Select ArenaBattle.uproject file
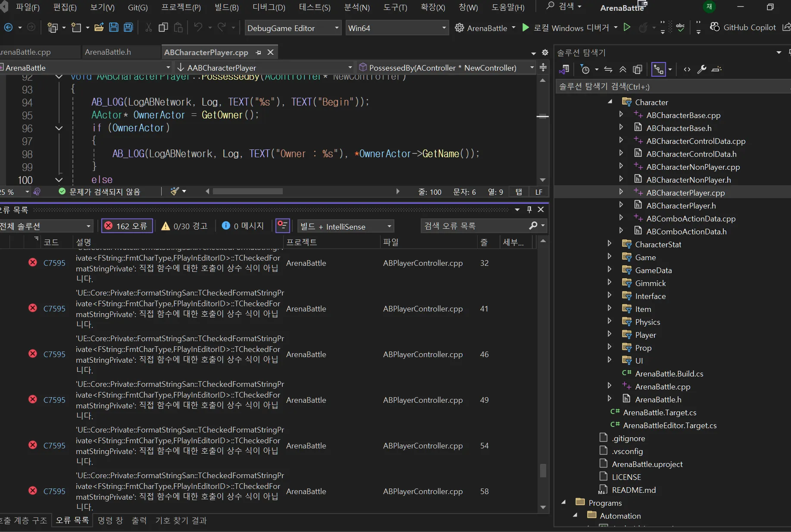791x532 pixels. [x=647, y=464]
